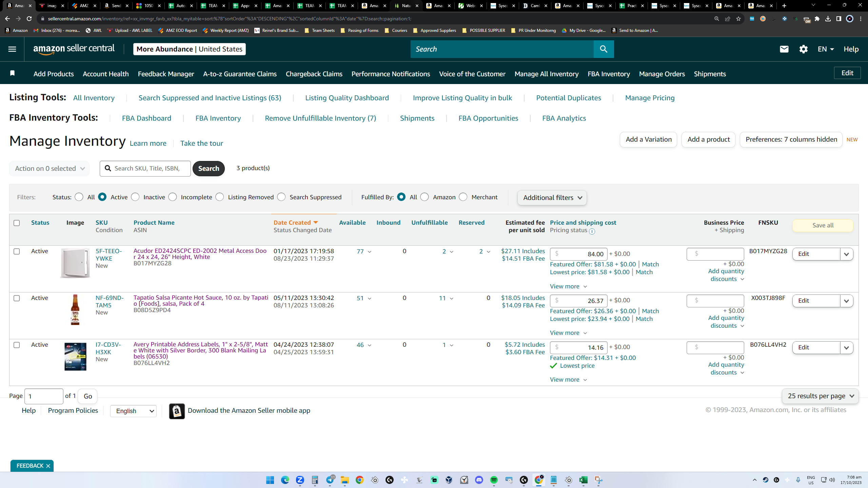This screenshot has height=488, width=868.
Task: Open Manage Orders in the nav bar
Action: coord(662,74)
